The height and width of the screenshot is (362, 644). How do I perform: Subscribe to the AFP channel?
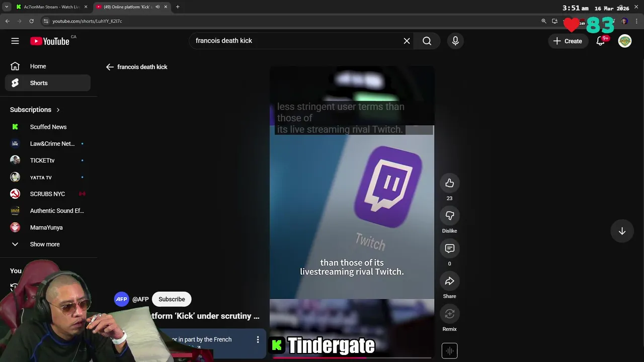click(172, 299)
